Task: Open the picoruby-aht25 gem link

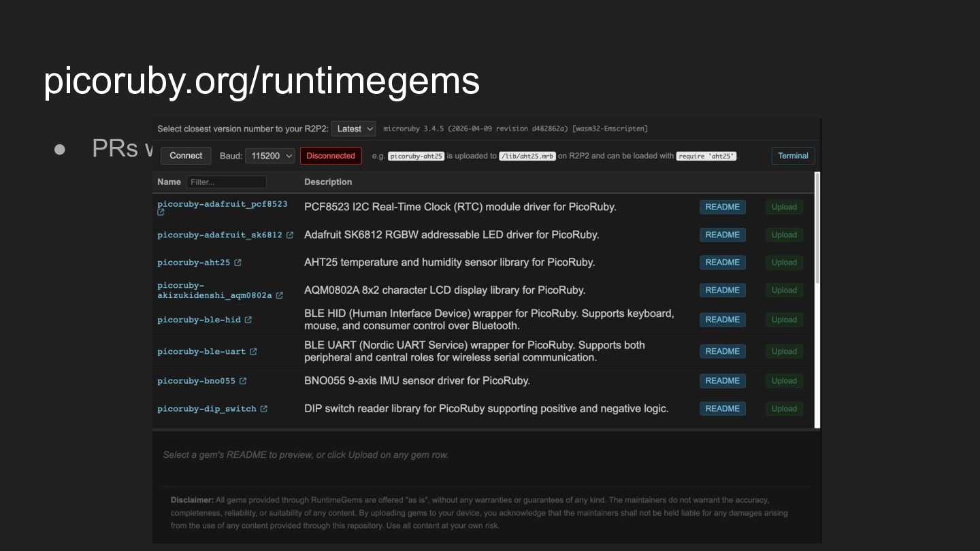Action: [x=193, y=263]
